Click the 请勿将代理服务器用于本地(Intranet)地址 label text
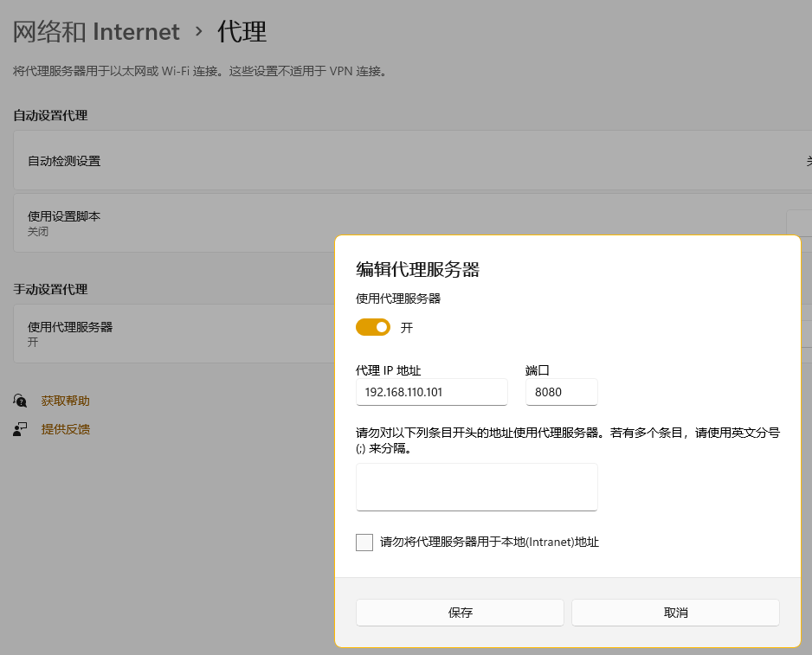 pos(489,543)
